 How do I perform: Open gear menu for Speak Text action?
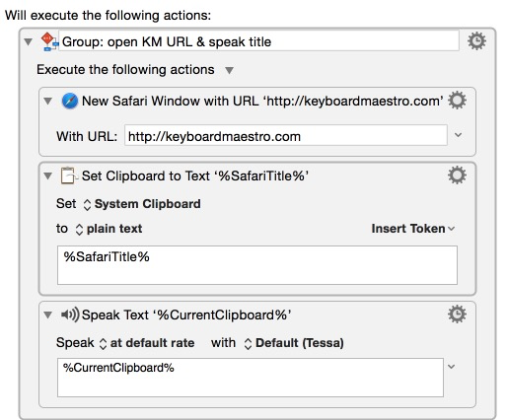pyautogui.click(x=457, y=315)
